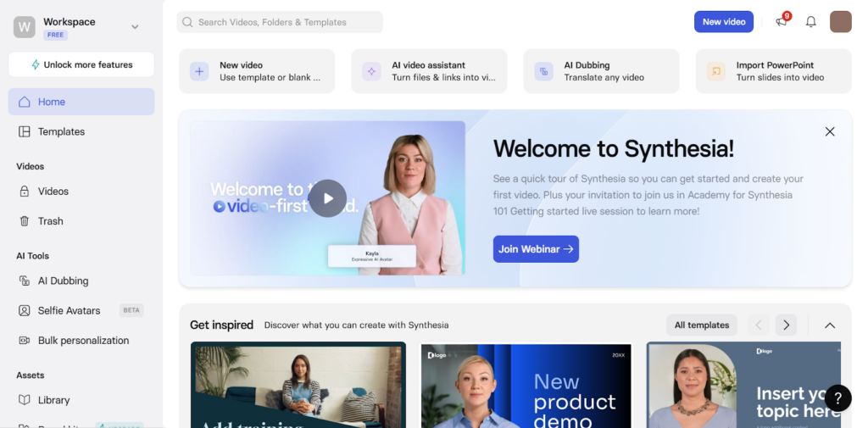Click the slides icon on Import PowerPoint card
This screenshot has width=868, height=428.
[715, 71]
